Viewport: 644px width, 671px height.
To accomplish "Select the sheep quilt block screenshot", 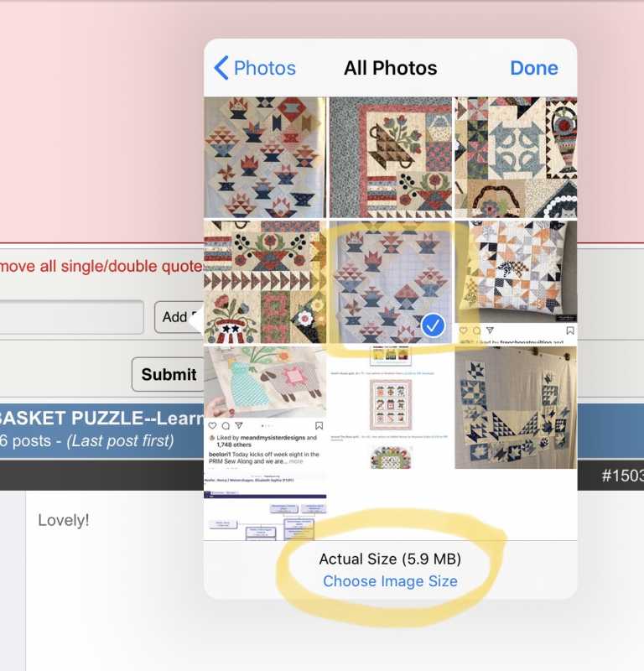I will point(265,408).
